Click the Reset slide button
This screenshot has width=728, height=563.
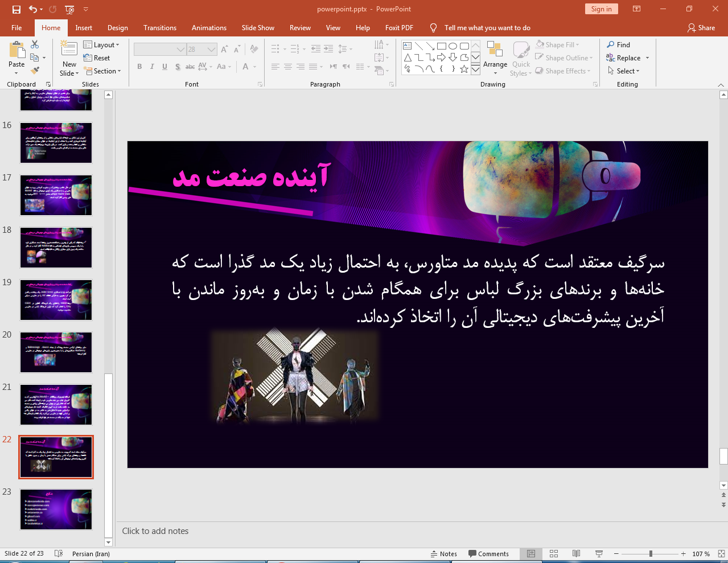(97, 58)
